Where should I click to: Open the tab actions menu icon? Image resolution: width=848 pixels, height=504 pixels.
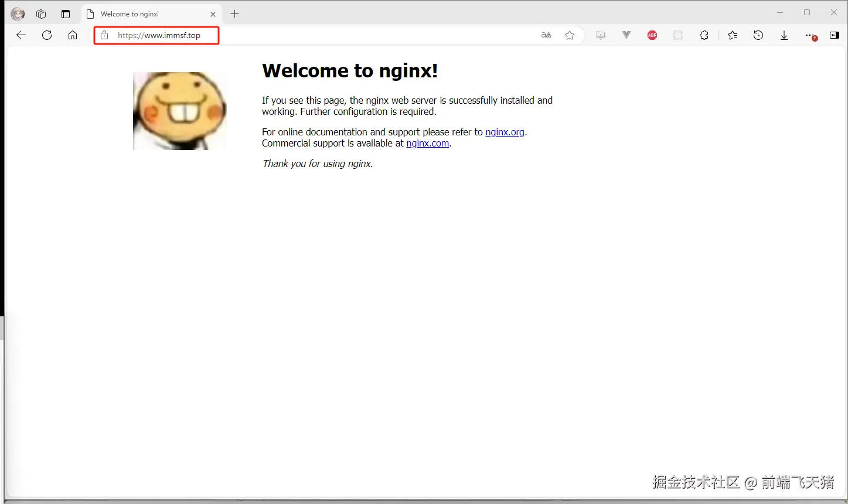66,14
